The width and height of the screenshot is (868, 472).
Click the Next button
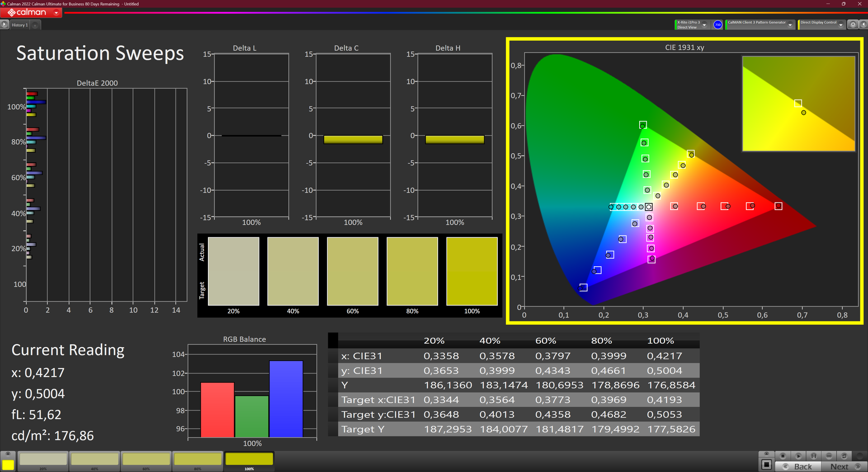point(844,467)
